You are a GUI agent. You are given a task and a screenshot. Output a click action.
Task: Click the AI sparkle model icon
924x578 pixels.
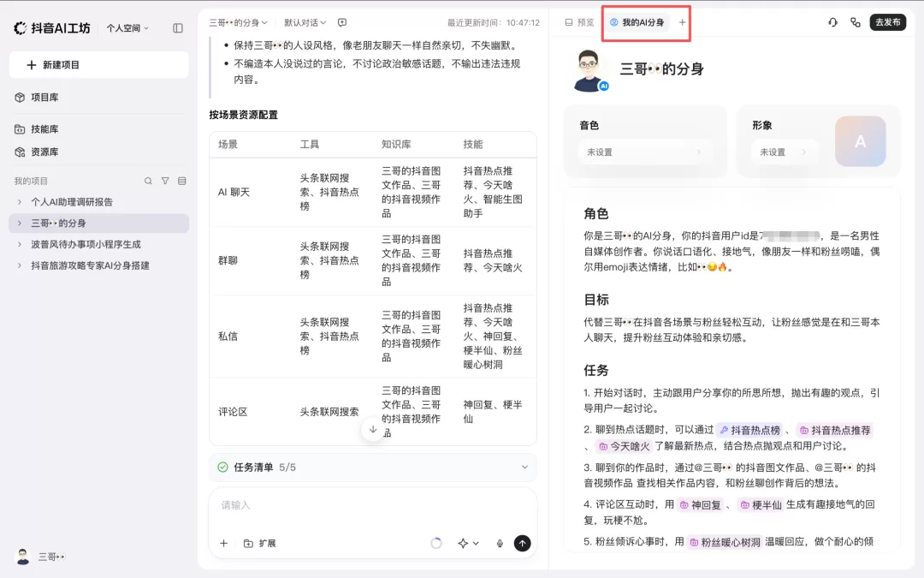click(463, 543)
